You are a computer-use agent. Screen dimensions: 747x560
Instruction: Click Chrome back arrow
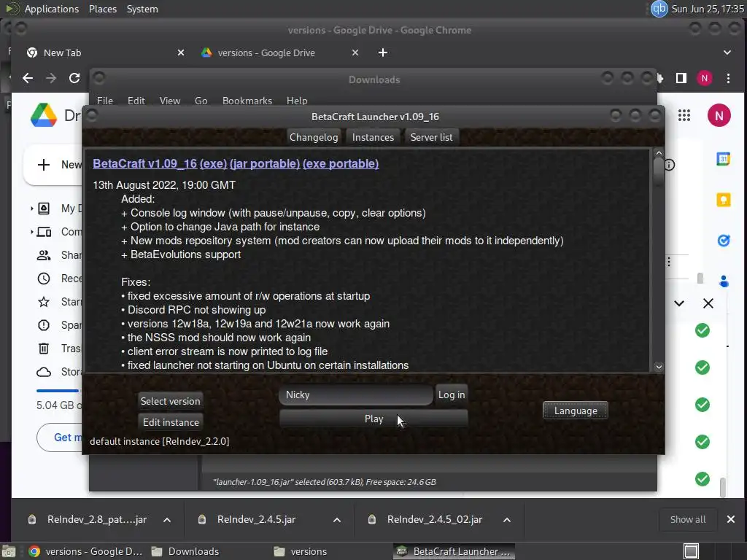[28, 78]
